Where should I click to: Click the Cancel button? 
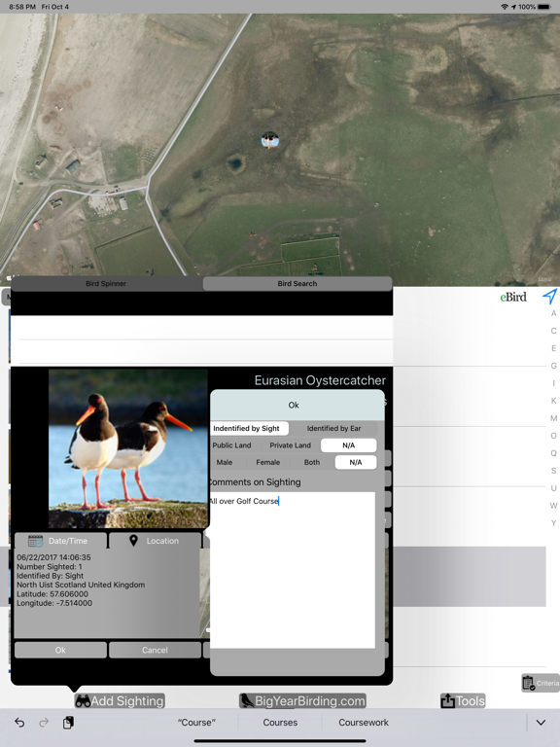155,650
